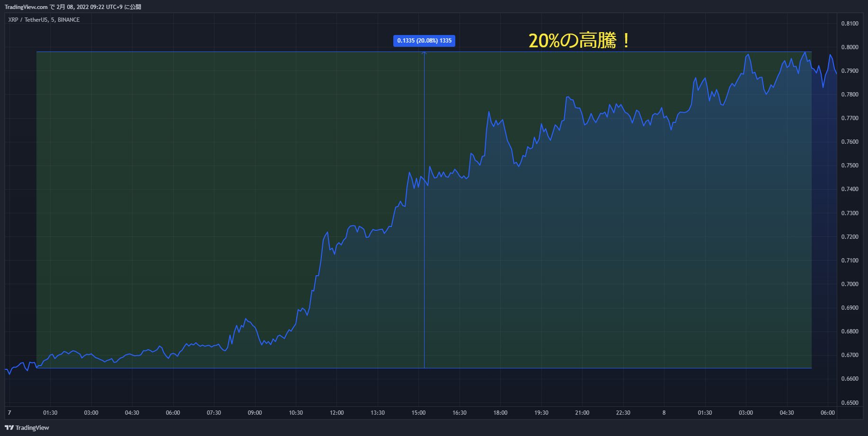Click the 0.6900 price axis label

850,308
